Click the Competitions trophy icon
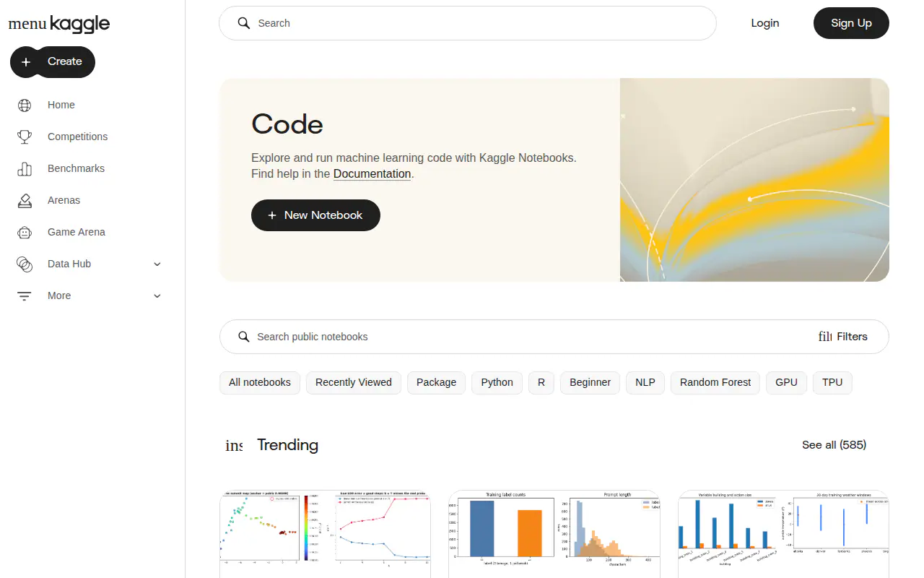Screen dimensions: 924x578 click(x=25, y=137)
